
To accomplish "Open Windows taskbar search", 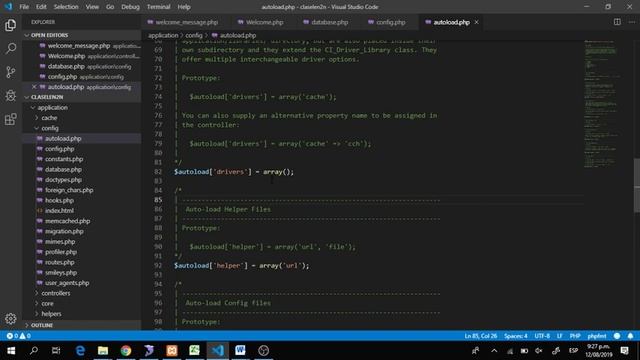I will pyautogui.click(x=34, y=351).
